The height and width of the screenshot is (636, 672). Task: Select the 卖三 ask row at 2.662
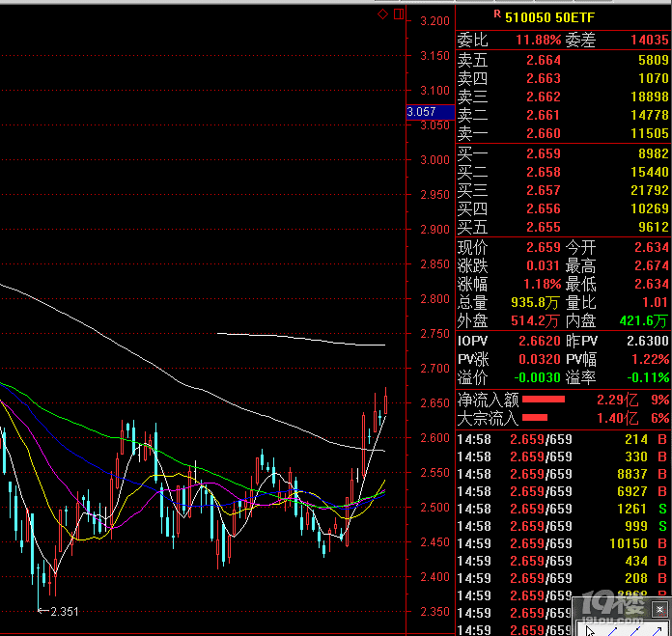(563, 97)
